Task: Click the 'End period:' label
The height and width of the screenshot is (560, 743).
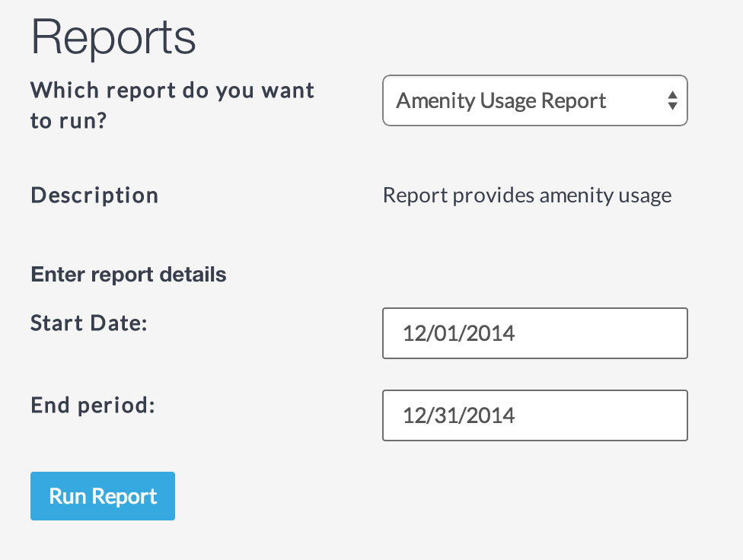Action: [x=92, y=406]
